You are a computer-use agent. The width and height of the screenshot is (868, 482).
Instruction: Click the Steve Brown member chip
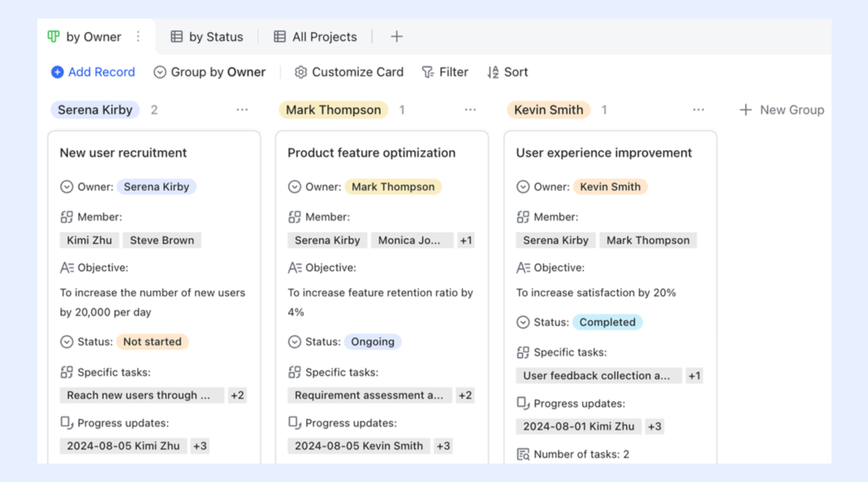[162, 240]
